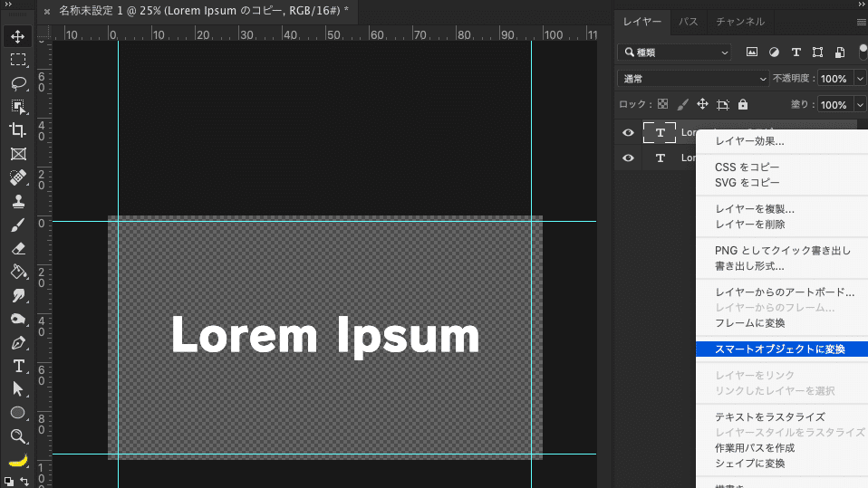Switch to the チャンネル tab
Image resolution: width=868 pixels, height=488 pixels.
point(740,22)
